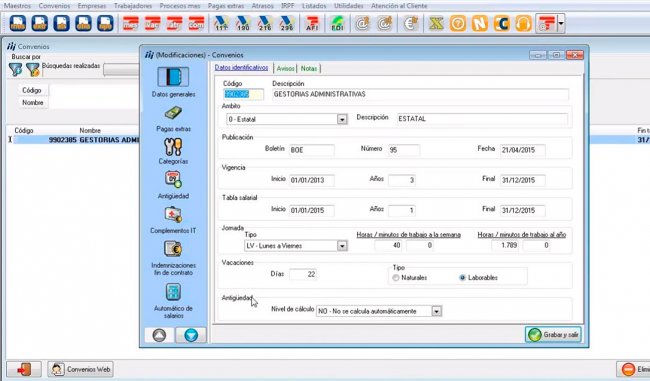
Task: Click the green X toolbar icon
Action: 436,24
